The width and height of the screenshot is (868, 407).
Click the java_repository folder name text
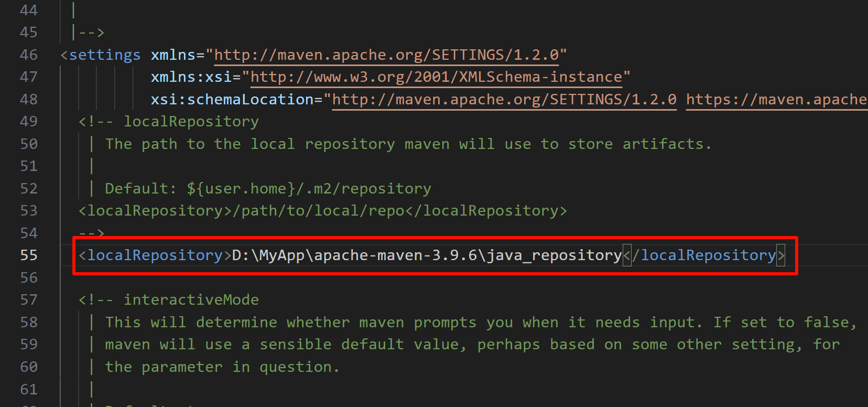click(x=554, y=255)
